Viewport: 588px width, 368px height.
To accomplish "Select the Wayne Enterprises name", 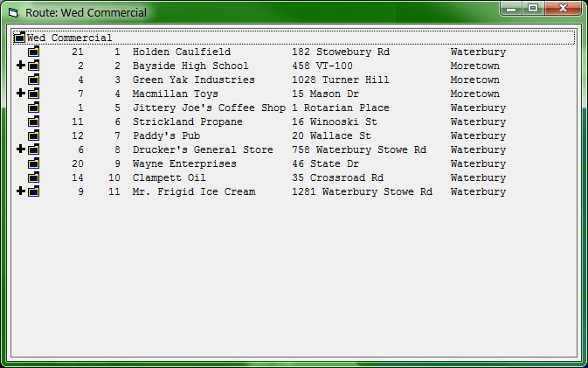I will 184,163.
